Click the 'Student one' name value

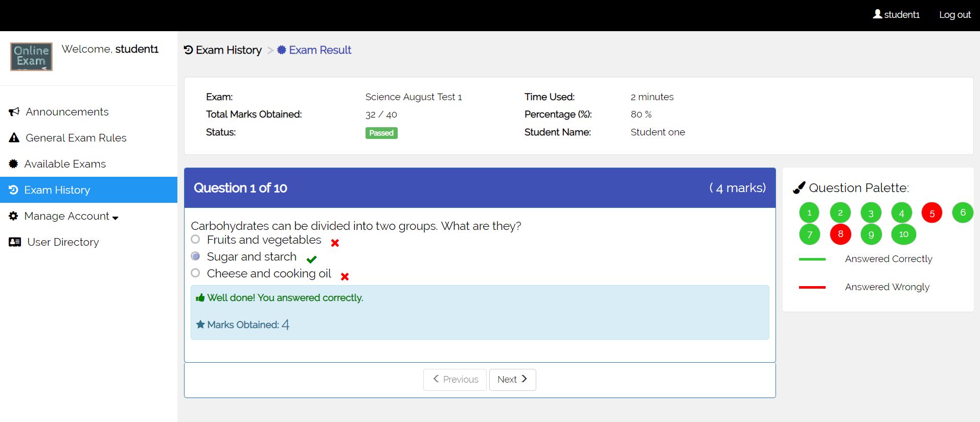point(658,132)
